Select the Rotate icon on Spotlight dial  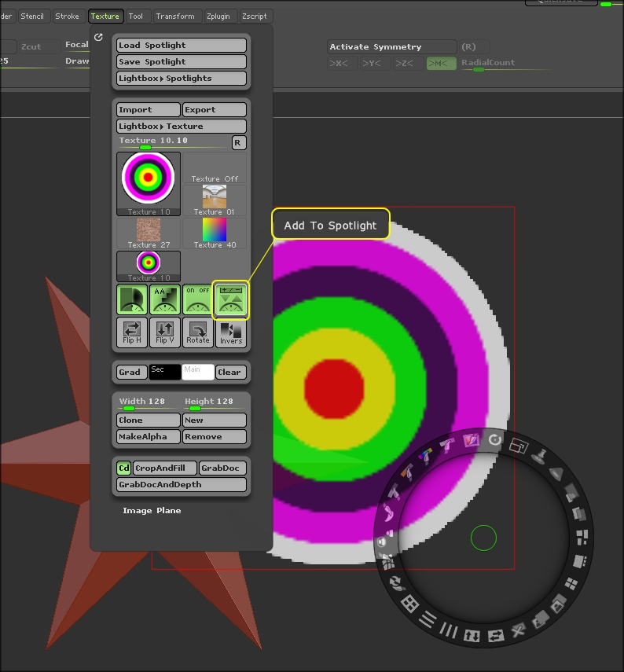click(x=495, y=440)
